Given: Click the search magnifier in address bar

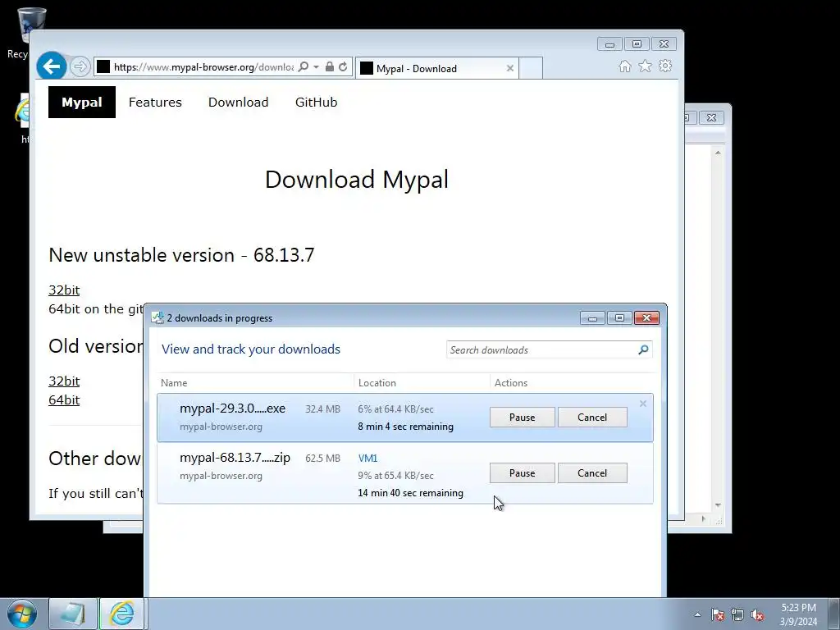Looking at the screenshot, I should click(x=304, y=66).
